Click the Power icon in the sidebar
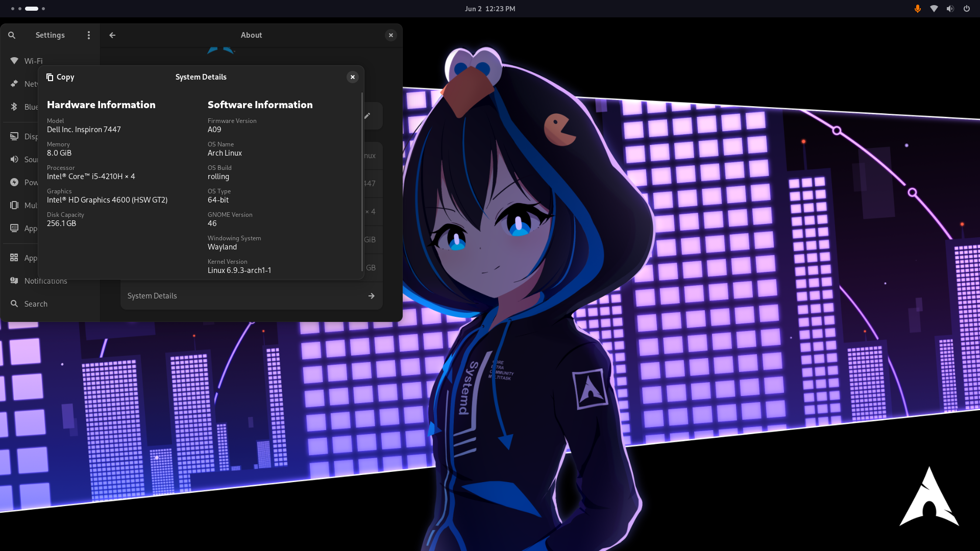The height and width of the screenshot is (551, 980). click(x=14, y=182)
